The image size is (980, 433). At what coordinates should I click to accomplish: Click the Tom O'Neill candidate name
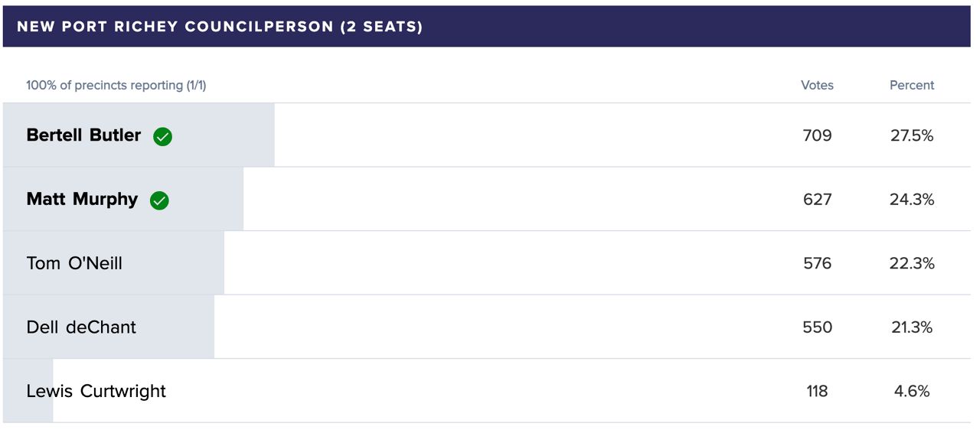(x=74, y=263)
